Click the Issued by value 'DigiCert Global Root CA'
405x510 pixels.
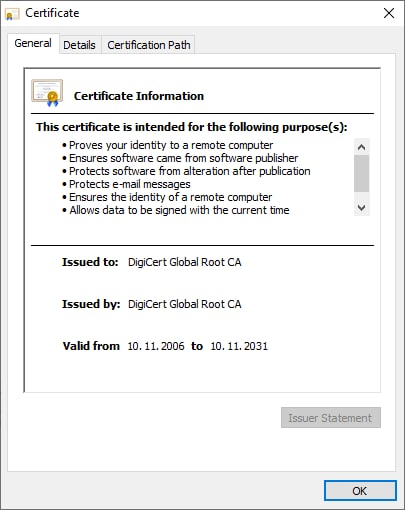click(x=184, y=304)
